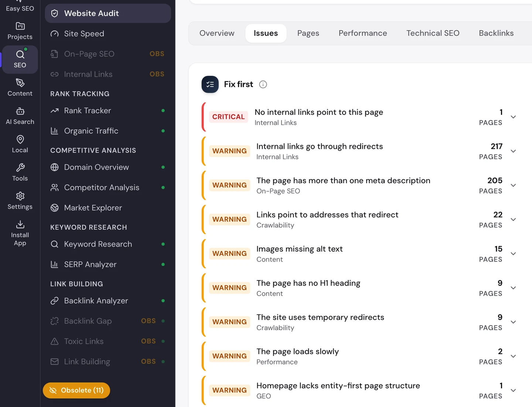Viewport: 532px width, 407px height.
Task: Open obsolete Link Building item
Action: (x=108, y=362)
